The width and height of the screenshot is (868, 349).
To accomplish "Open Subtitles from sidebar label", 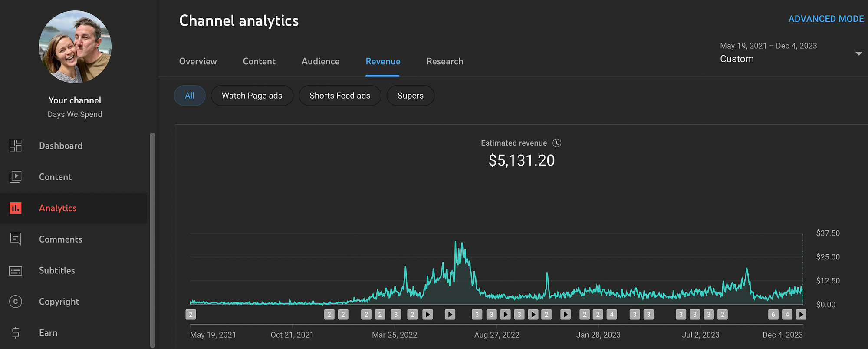I will click(x=57, y=270).
